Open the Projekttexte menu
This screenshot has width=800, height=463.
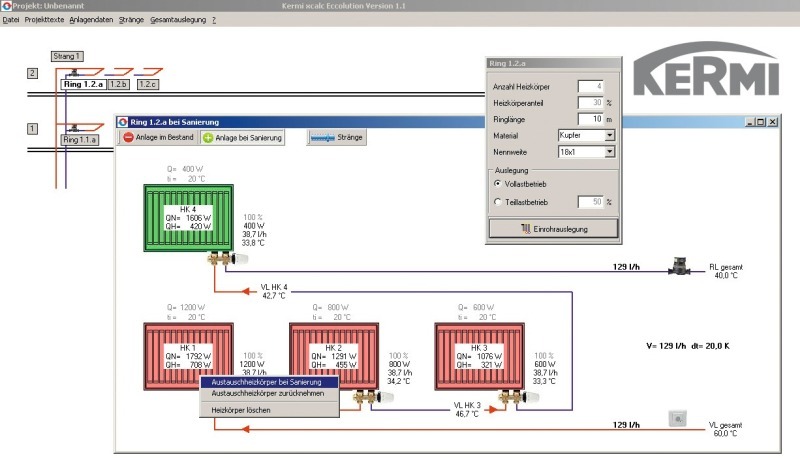44,20
